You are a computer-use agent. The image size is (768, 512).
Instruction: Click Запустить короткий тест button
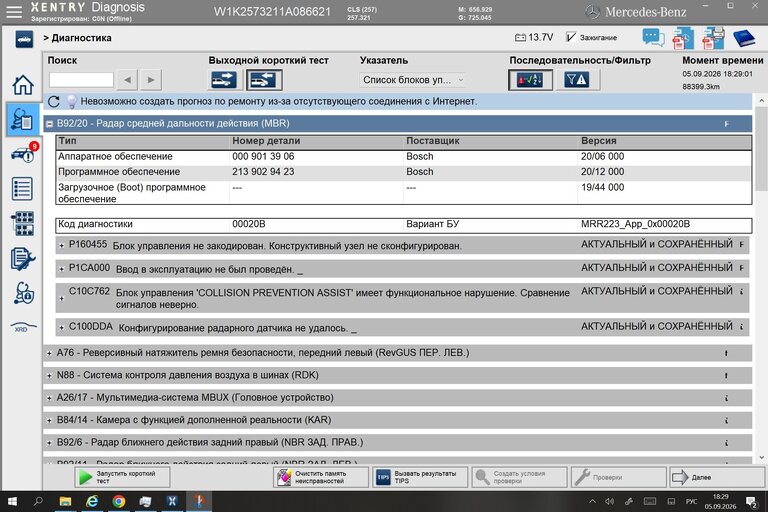coord(122,477)
